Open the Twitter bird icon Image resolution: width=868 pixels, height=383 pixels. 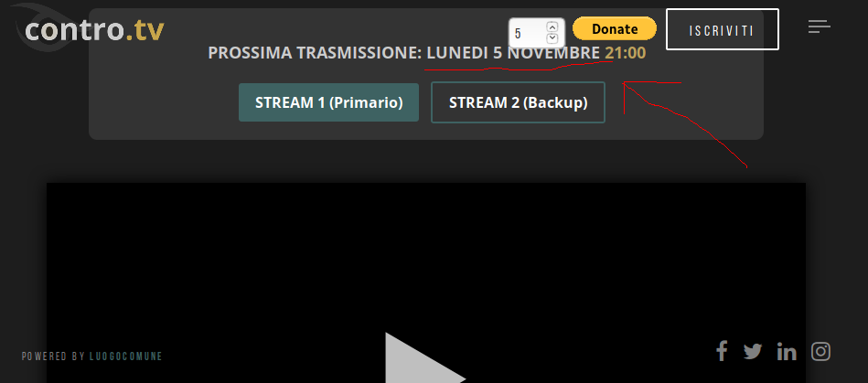coord(753,351)
